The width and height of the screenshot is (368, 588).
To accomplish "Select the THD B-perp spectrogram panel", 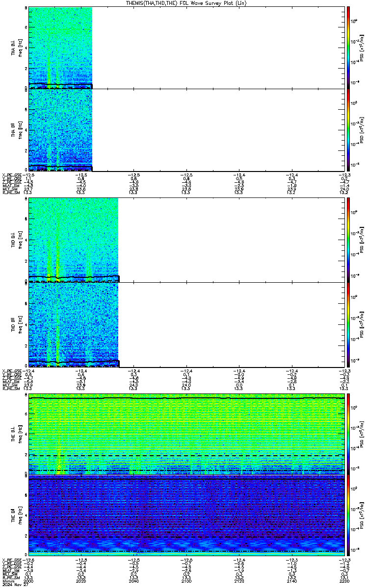I will point(186,240).
